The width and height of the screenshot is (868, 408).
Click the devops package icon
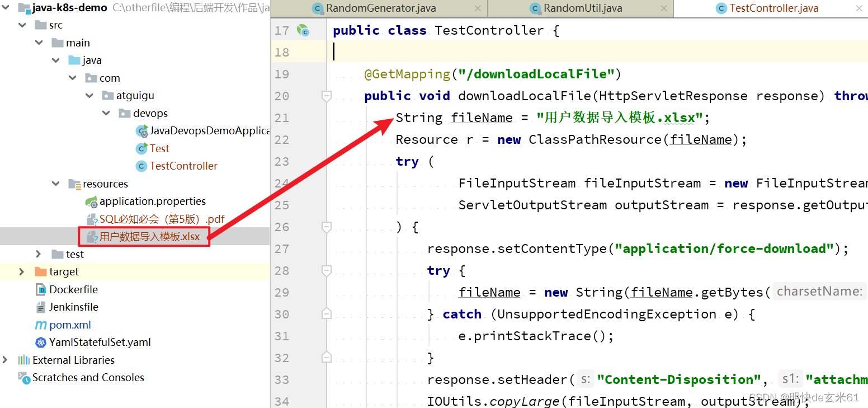(124, 113)
